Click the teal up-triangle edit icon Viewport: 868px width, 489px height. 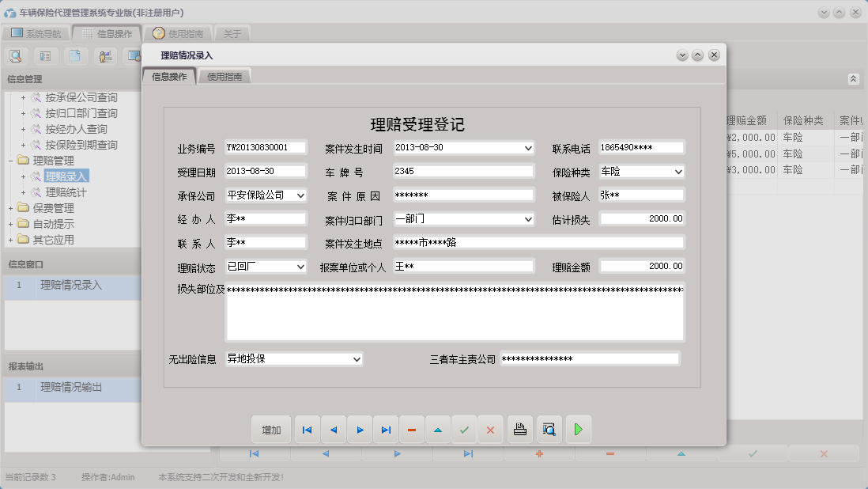click(438, 430)
